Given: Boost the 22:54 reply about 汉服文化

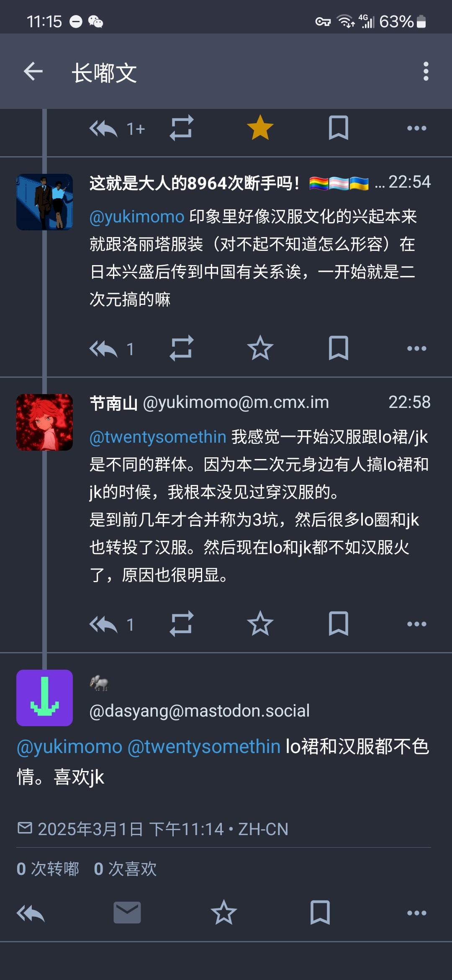Looking at the screenshot, I should pyautogui.click(x=182, y=348).
